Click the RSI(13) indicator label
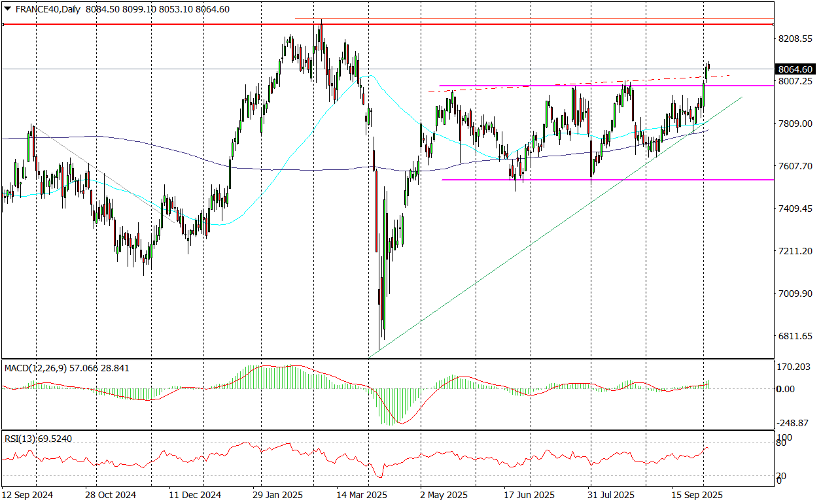The height and width of the screenshot is (504, 821). tap(23, 439)
